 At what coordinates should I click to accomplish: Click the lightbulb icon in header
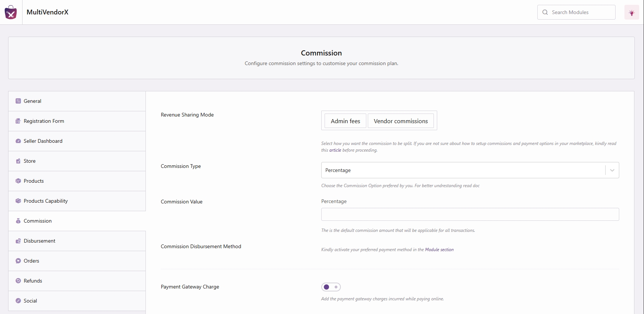tap(631, 13)
